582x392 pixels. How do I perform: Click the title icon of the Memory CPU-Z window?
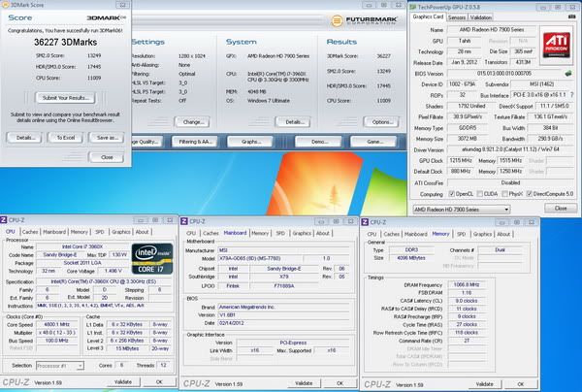(x=365, y=222)
